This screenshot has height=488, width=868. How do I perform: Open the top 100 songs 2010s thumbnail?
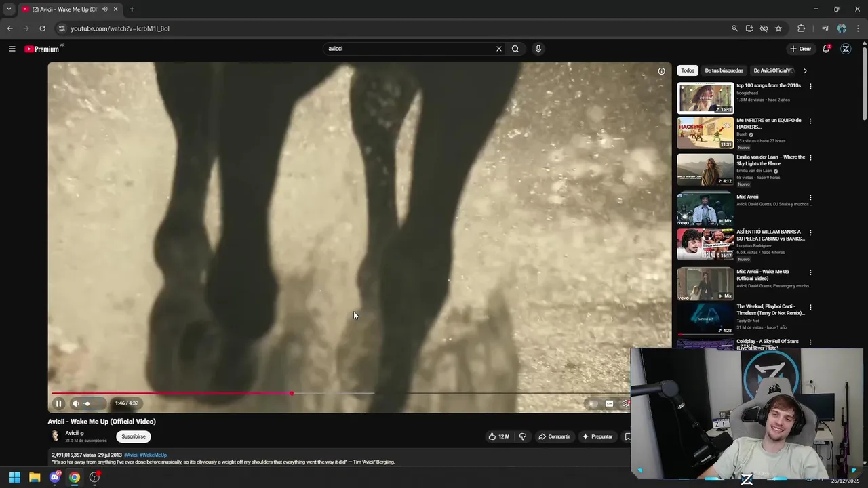[705, 98]
